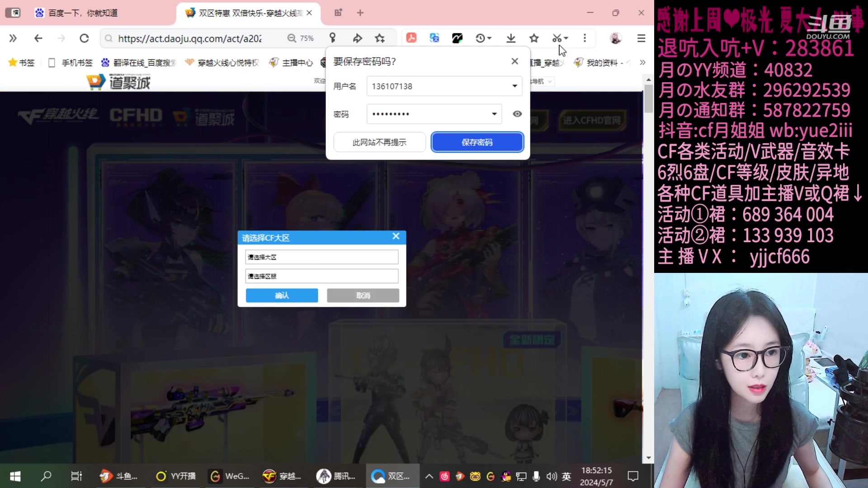This screenshot has height=488, width=868.
Task: Expand the 用户名 username dropdown
Action: 514,86
